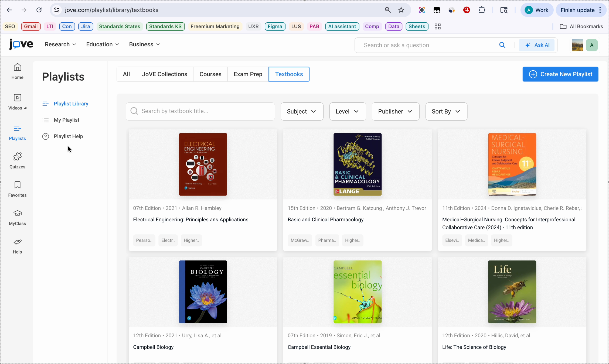Click the blue search magnifier icon
This screenshot has height=364, width=609.
click(x=502, y=45)
